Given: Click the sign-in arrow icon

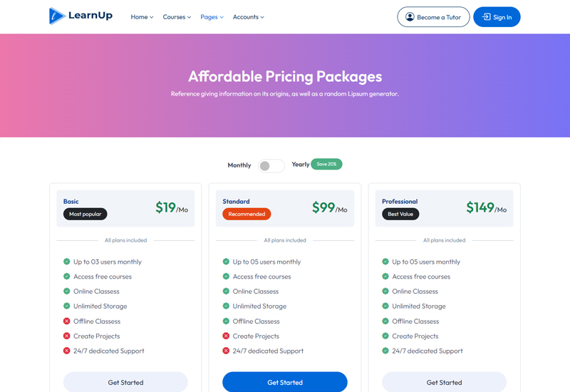Looking at the screenshot, I should coord(486,17).
